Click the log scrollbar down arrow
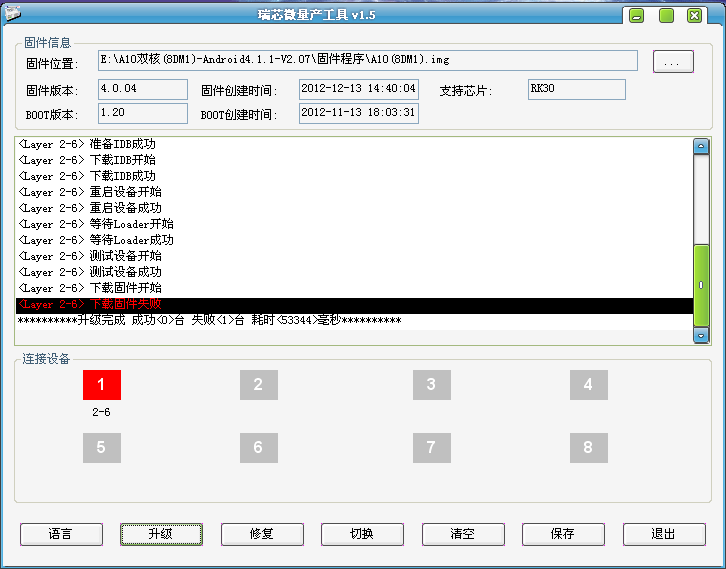The height and width of the screenshot is (569, 726). tap(701, 335)
